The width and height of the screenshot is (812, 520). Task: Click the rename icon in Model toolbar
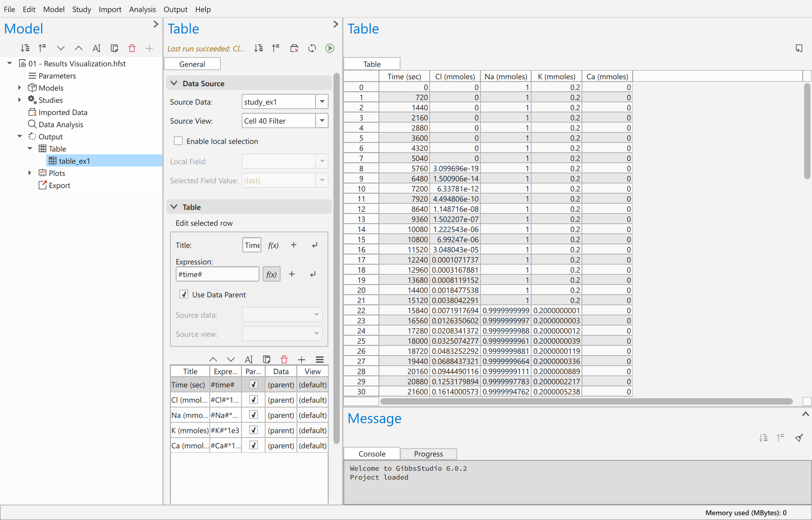click(96, 48)
